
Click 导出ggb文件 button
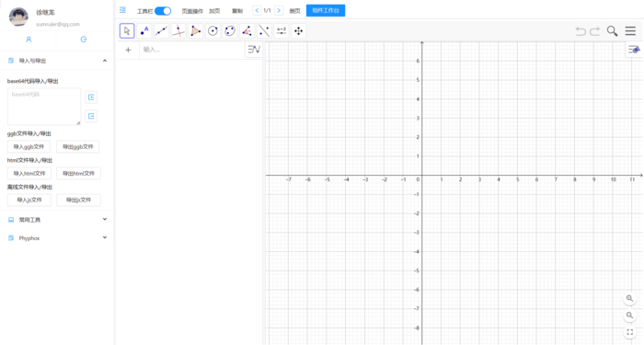pos(78,146)
